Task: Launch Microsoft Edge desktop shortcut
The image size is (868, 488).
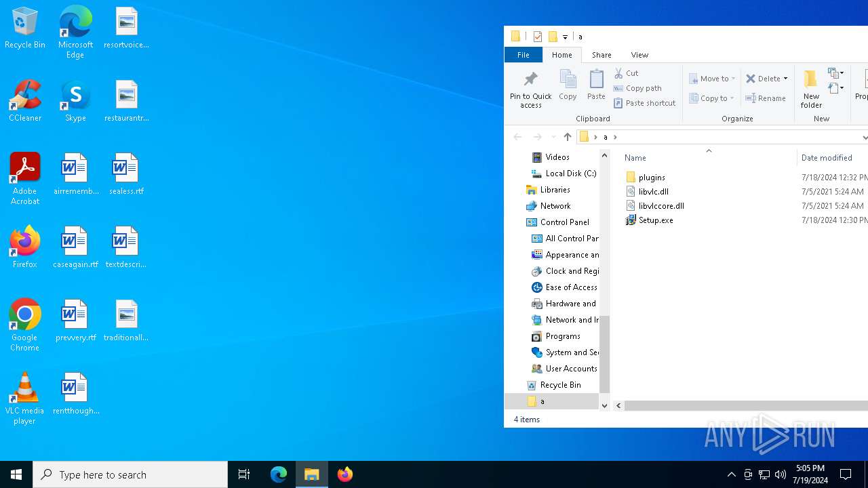Action: pos(75,32)
